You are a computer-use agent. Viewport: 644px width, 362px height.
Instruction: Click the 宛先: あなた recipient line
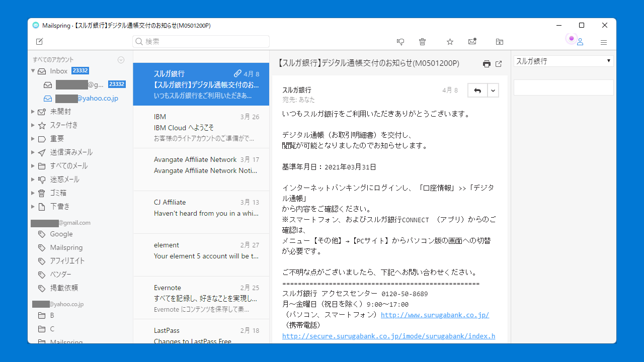click(298, 100)
